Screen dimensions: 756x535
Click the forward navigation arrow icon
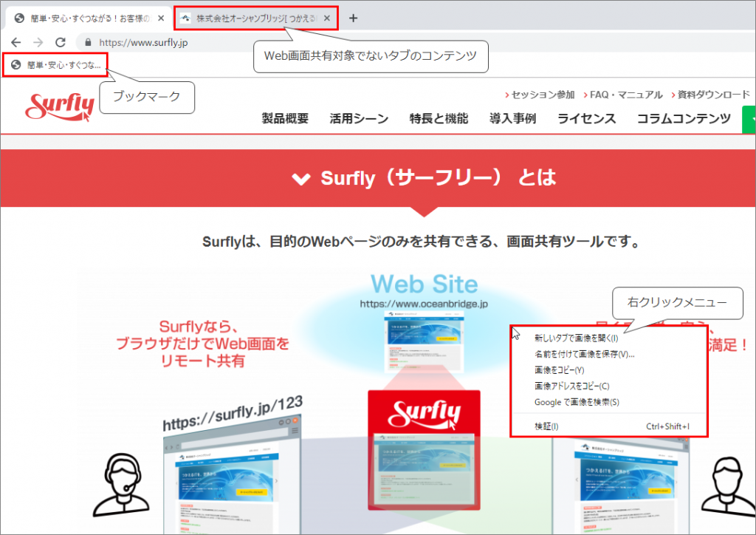click(38, 43)
